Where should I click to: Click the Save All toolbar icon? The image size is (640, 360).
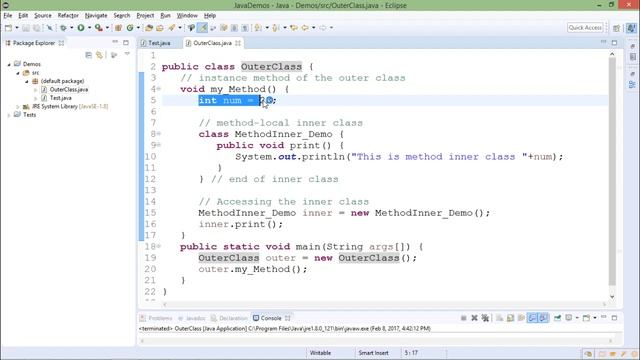point(37,28)
